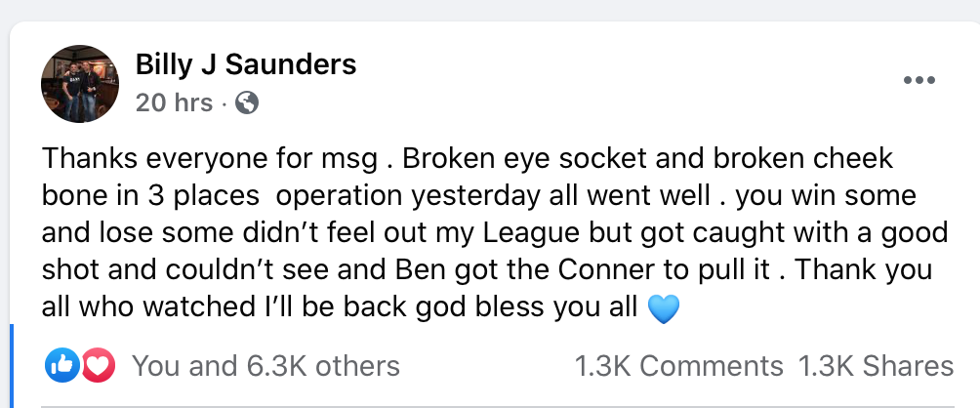Open the 20 hrs post timestamp

pyautogui.click(x=174, y=103)
